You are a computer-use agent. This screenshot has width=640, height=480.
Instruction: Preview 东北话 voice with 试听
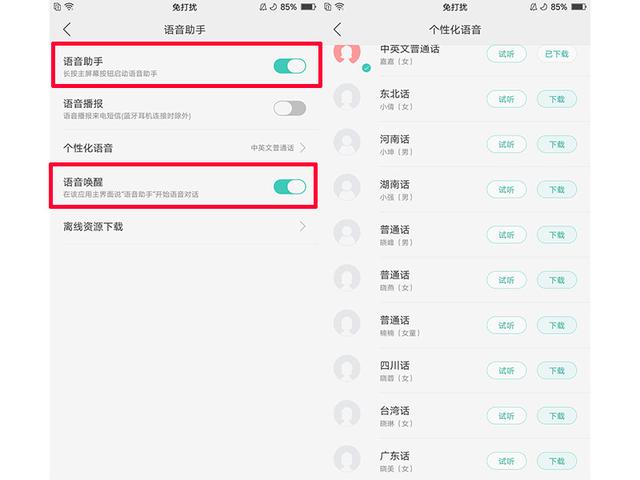pyautogui.click(x=506, y=99)
